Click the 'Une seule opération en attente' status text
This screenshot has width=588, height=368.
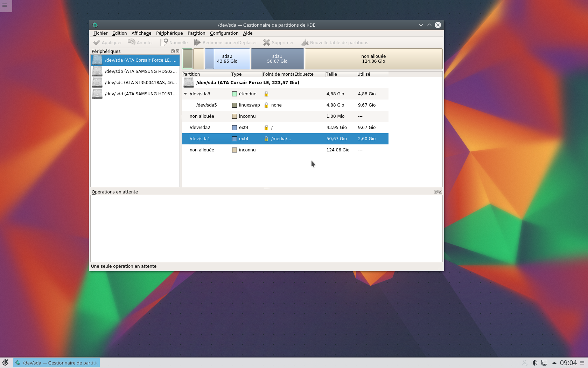point(124,266)
